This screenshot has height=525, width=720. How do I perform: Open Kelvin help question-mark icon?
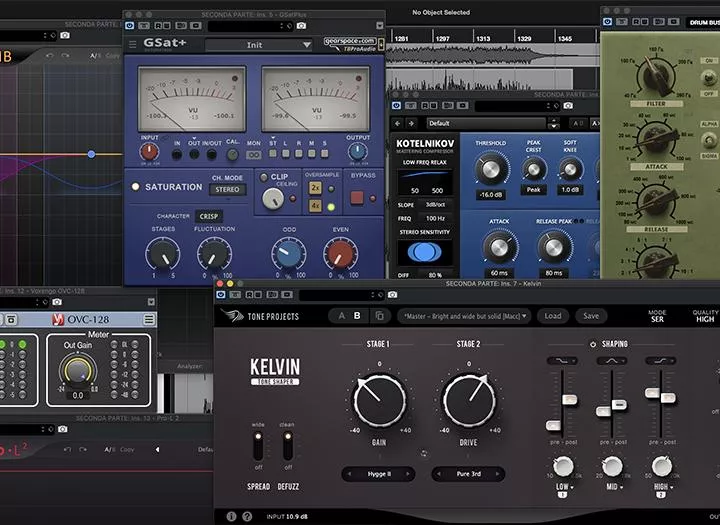pos(248,516)
